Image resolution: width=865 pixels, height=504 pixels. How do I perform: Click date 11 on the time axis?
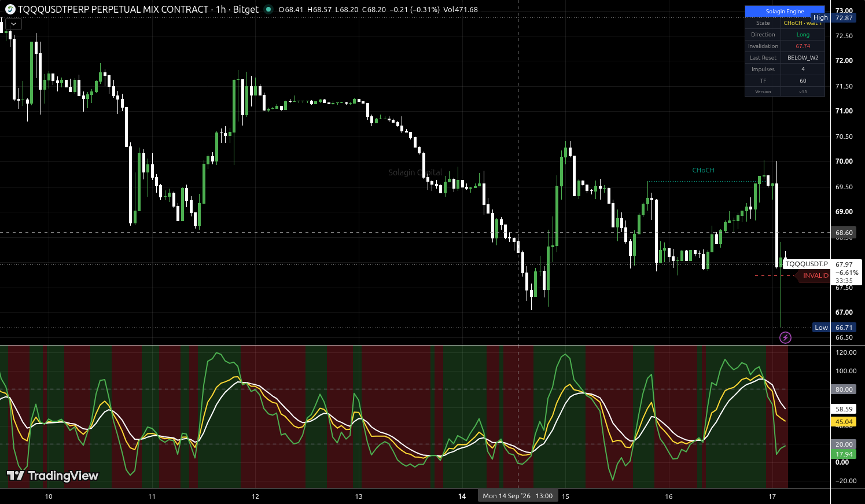coord(152,496)
